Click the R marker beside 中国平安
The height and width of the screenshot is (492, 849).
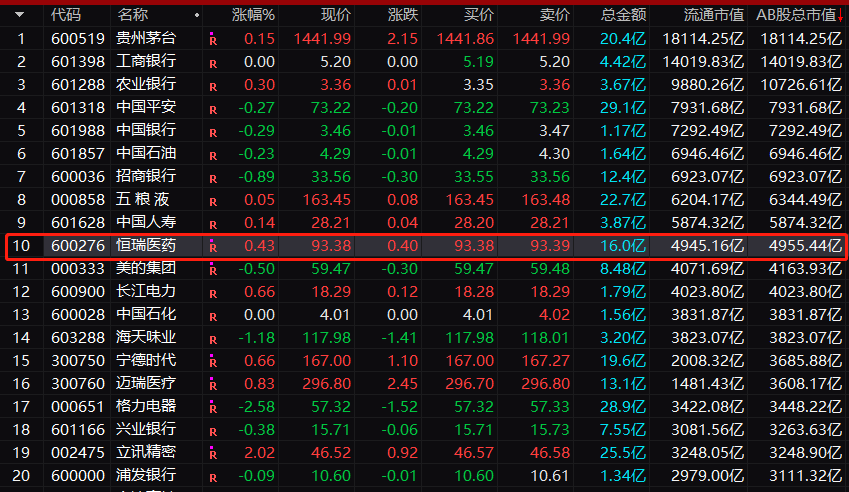pos(212,109)
